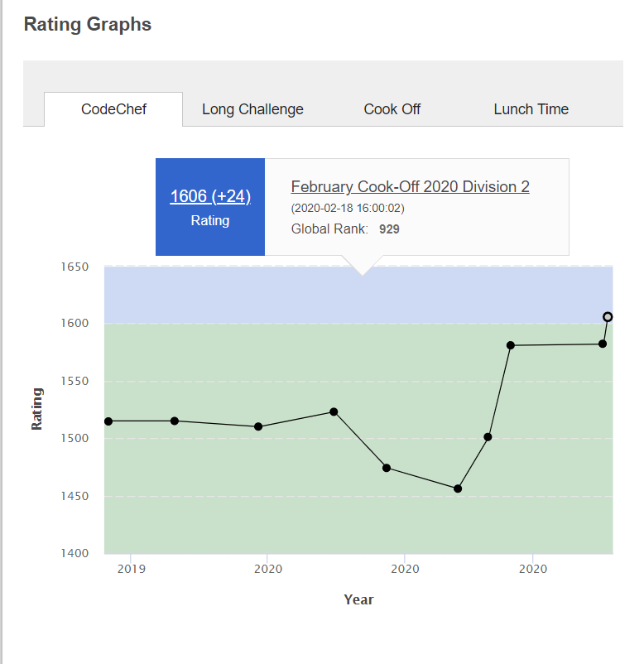
Task: Click the blue Rating box in tooltip
Action: pos(210,207)
